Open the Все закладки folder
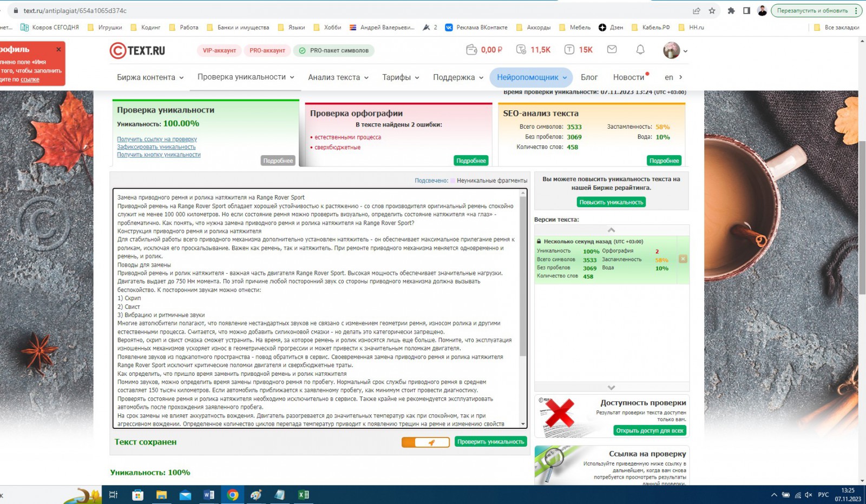The image size is (866, 504). [x=837, y=27]
